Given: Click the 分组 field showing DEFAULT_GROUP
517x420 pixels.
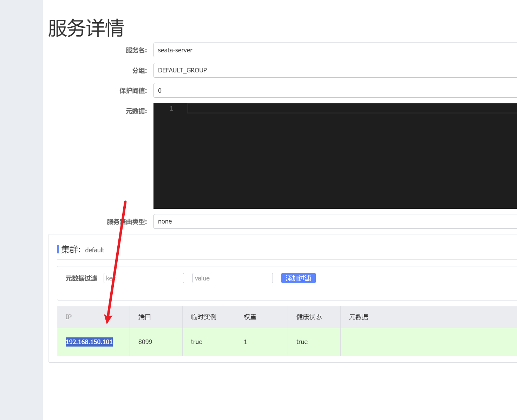Looking at the screenshot, I should [x=334, y=70].
